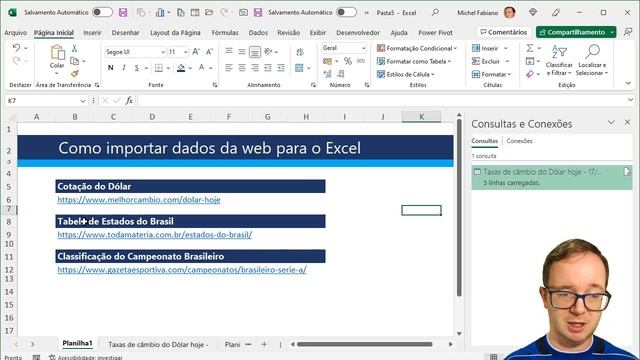Image resolution: width=640 pixels, height=360 pixels.
Task: Open the font size 11 dropdown
Action: click(x=186, y=52)
